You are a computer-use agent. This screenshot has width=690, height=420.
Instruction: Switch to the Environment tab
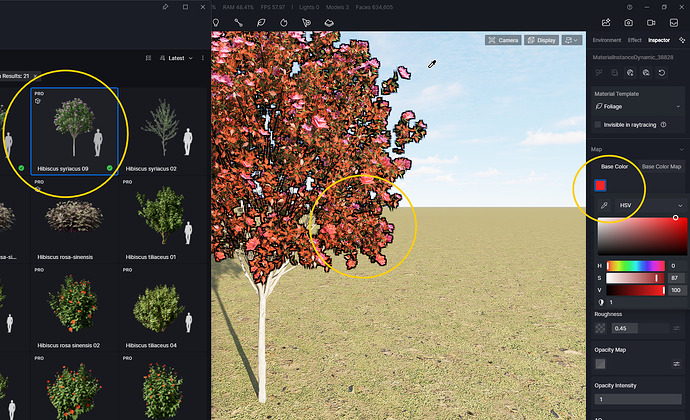point(606,40)
